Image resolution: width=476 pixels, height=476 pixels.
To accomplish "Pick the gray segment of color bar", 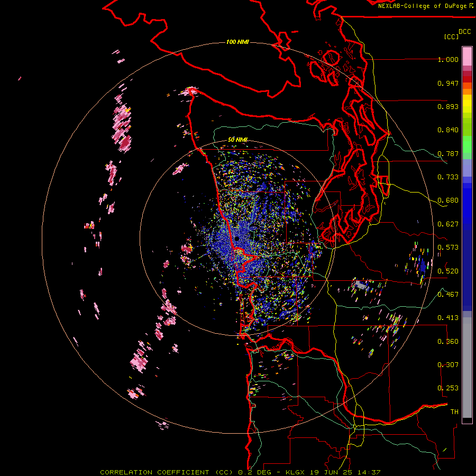I will 467,368.
